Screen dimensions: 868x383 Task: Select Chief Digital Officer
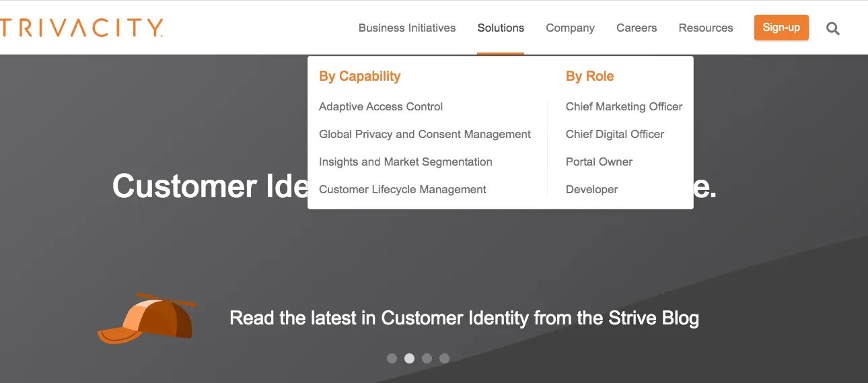(x=615, y=134)
